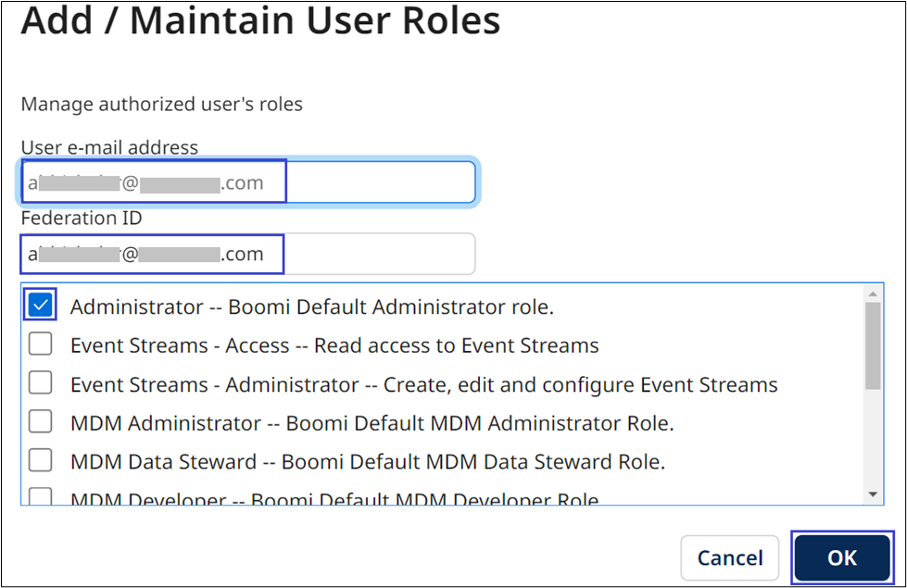Tick the Event Streams - Administrator checkbox
This screenshot has height=588, width=907.
point(40,383)
